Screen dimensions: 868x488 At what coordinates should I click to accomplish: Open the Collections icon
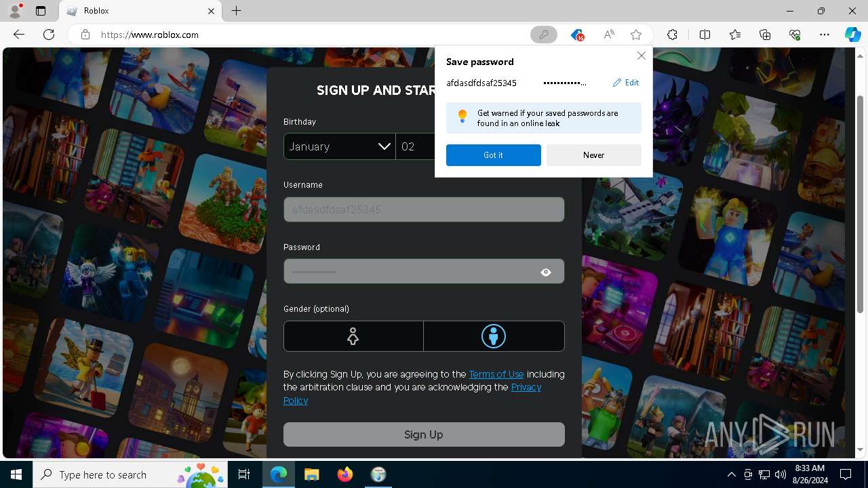(765, 35)
